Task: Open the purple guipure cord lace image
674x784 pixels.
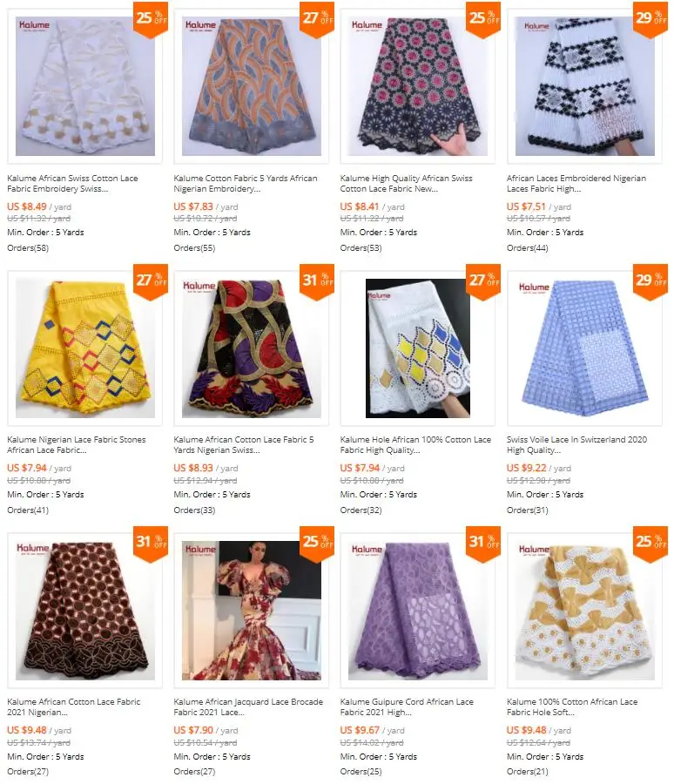Action: tap(417, 611)
